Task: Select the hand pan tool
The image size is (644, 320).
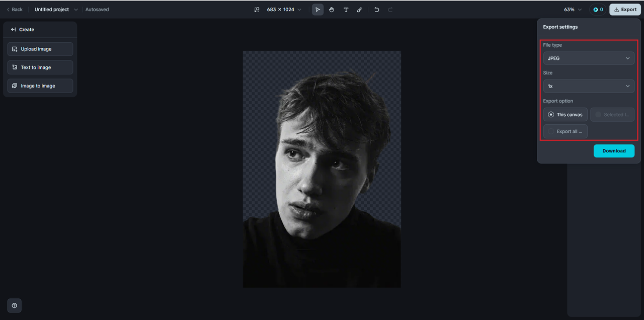Action: click(x=332, y=10)
